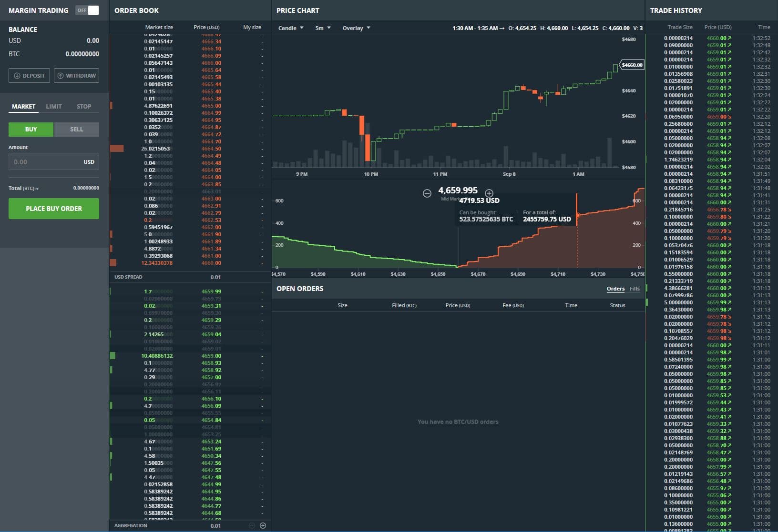View Fills in the Open Orders panel
778x532 pixels.
coord(635,289)
